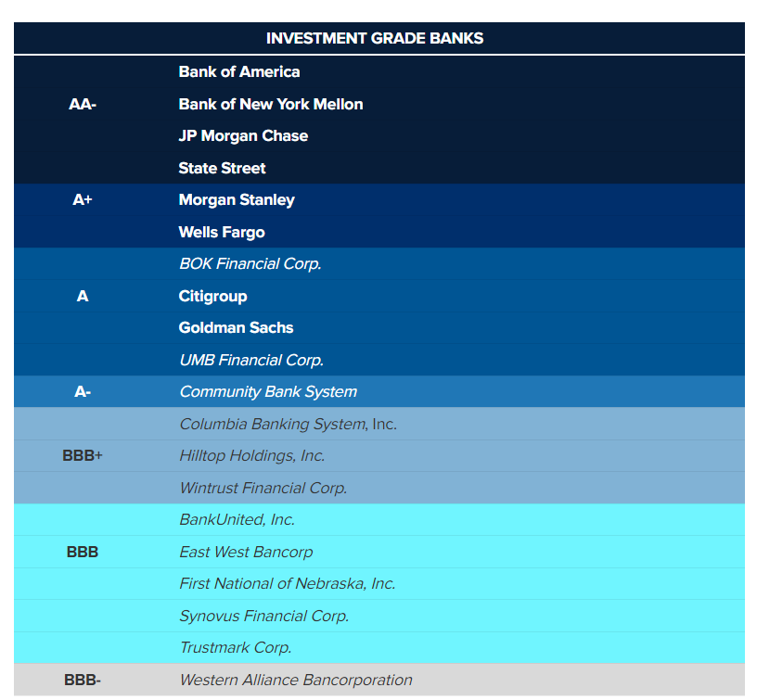Select Wintrust Financial Corp.
Image resolution: width=757 pixels, height=700 pixels.
tap(263, 488)
